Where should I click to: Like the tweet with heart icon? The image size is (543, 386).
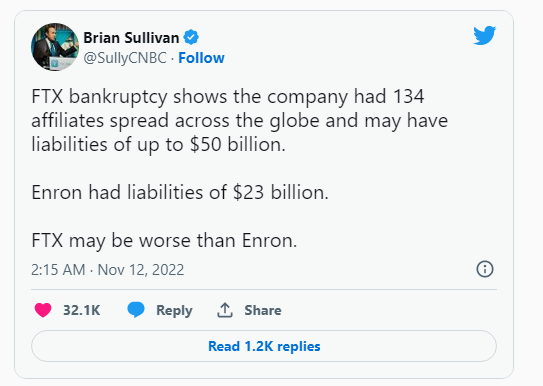click(43, 310)
